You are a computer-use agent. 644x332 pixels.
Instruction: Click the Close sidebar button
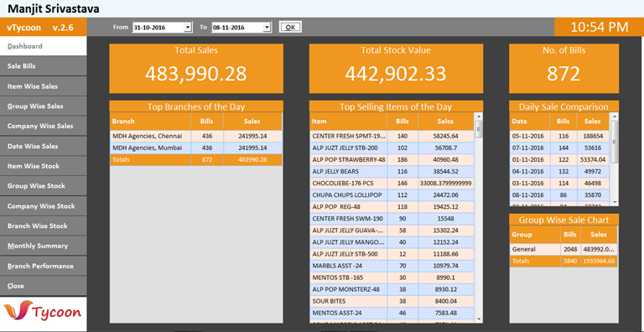click(x=43, y=286)
